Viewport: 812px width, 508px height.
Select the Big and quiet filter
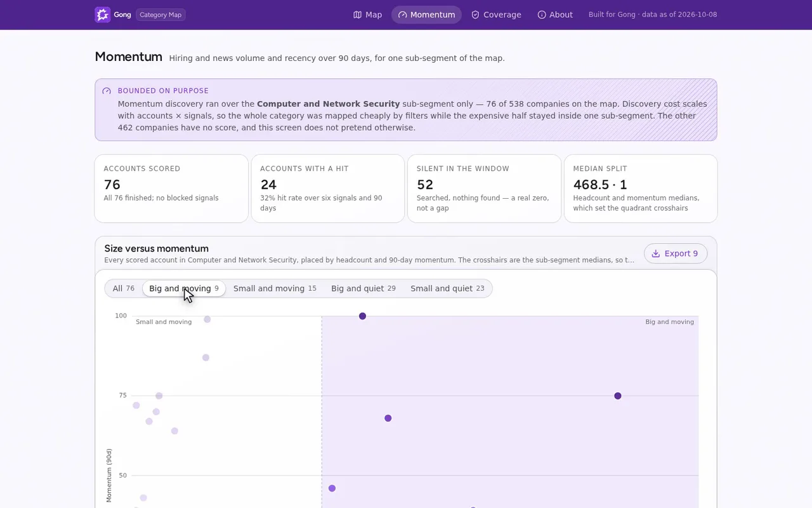pyautogui.click(x=363, y=288)
